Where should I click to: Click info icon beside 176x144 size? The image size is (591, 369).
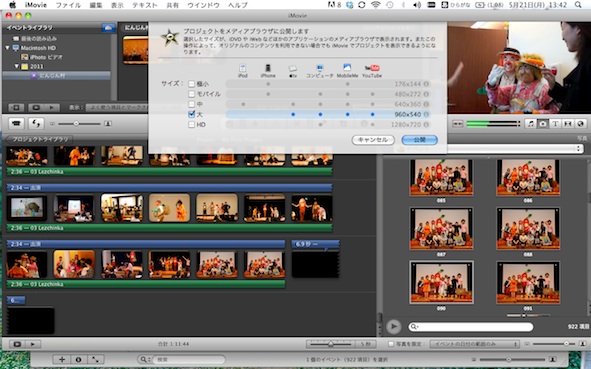click(x=426, y=84)
